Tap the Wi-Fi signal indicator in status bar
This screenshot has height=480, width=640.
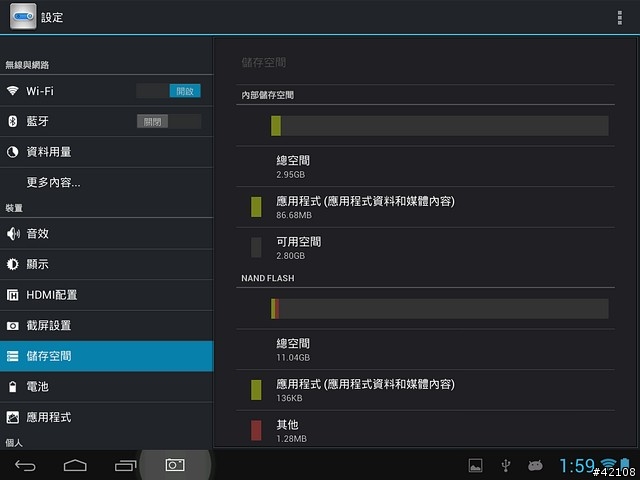click(x=609, y=464)
